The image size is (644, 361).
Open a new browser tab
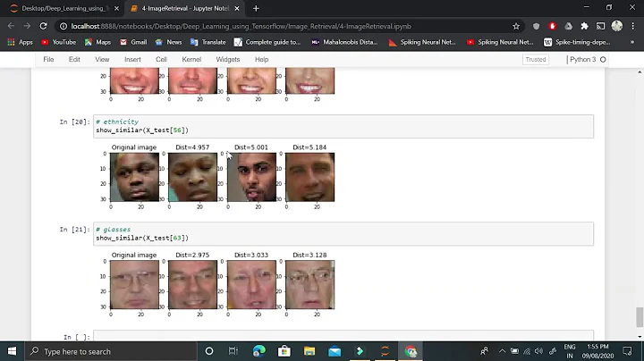click(256, 8)
